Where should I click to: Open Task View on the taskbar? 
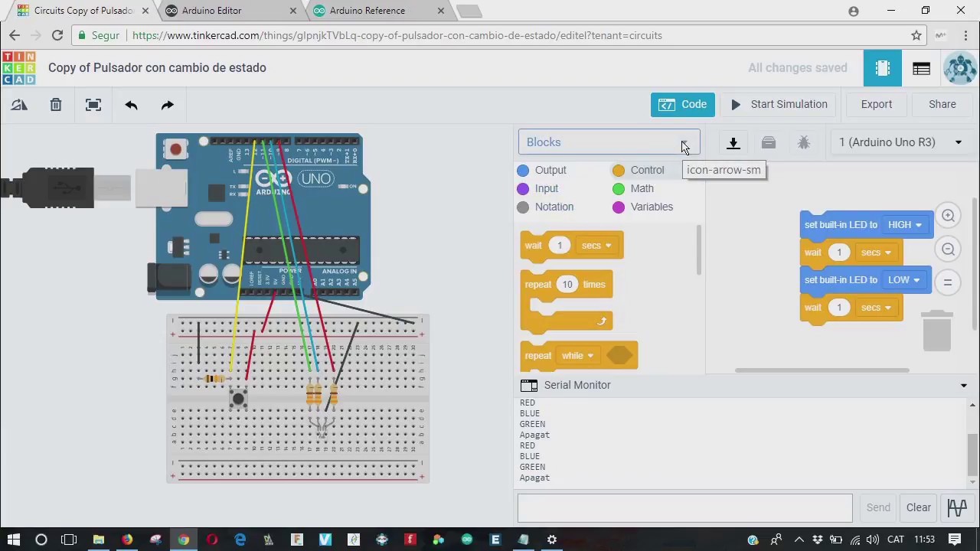[69, 540]
